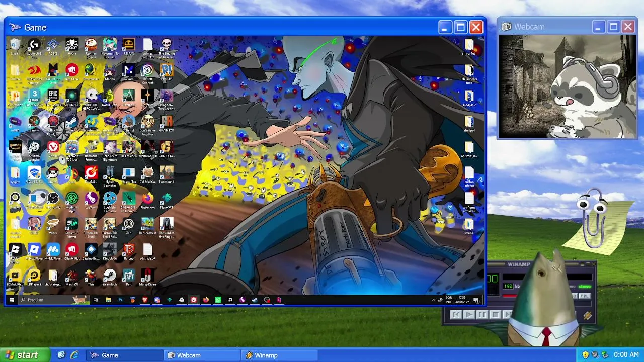Open the sdsdsds.txt file on desktop

point(147,252)
